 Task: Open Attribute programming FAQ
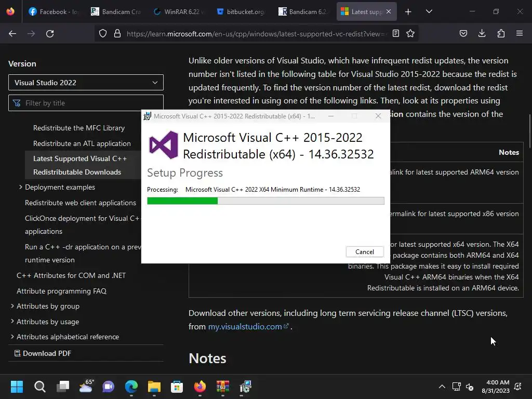[61, 291]
